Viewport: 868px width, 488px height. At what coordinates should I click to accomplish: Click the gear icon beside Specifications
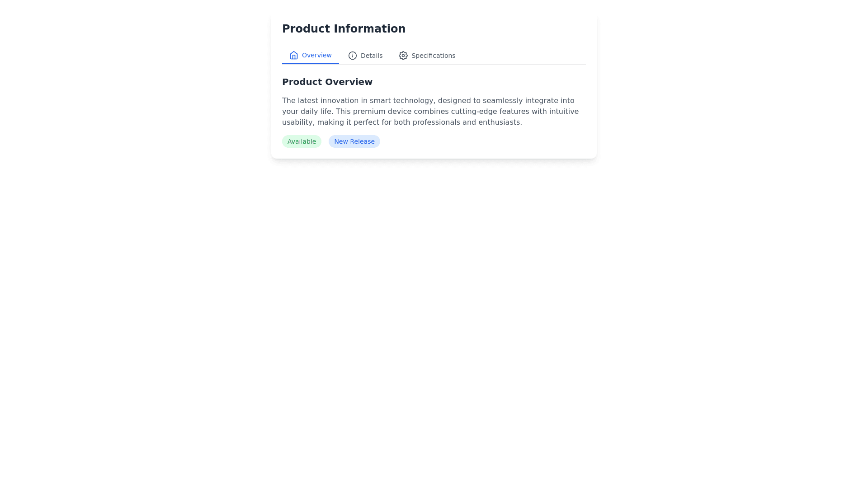(x=403, y=56)
